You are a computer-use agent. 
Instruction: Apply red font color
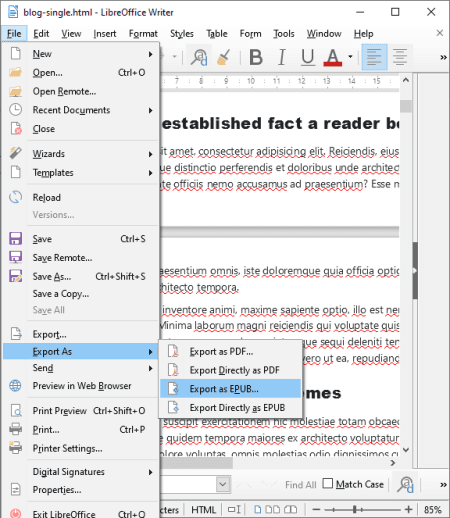point(332,57)
